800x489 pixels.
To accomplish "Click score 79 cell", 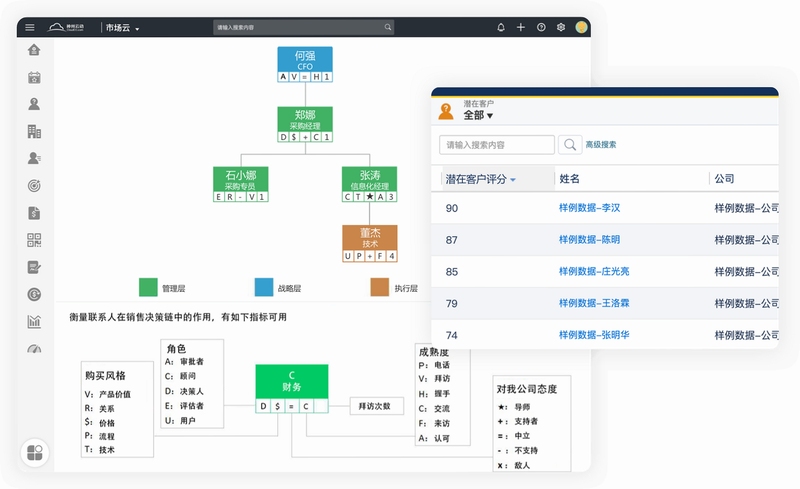I will (452, 304).
